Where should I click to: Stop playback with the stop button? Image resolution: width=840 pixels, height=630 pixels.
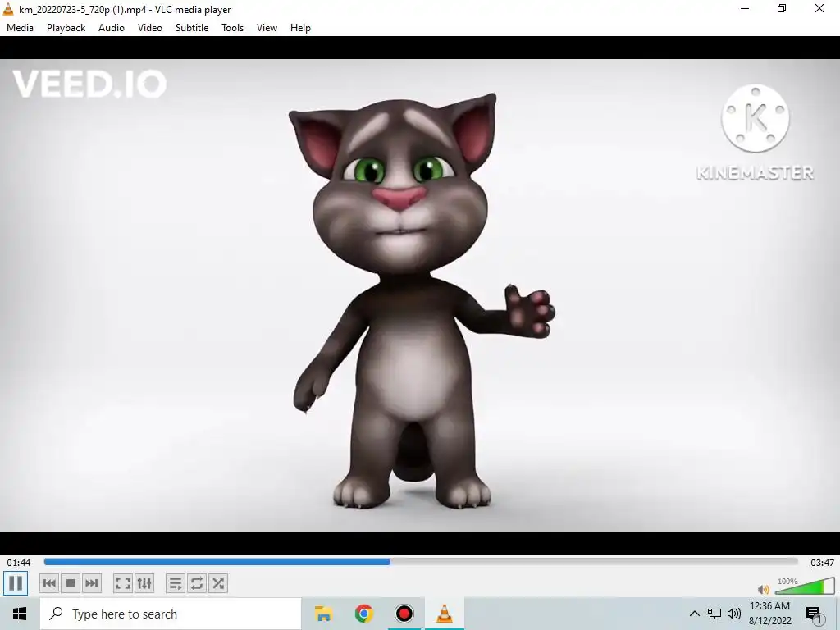click(71, 583)
